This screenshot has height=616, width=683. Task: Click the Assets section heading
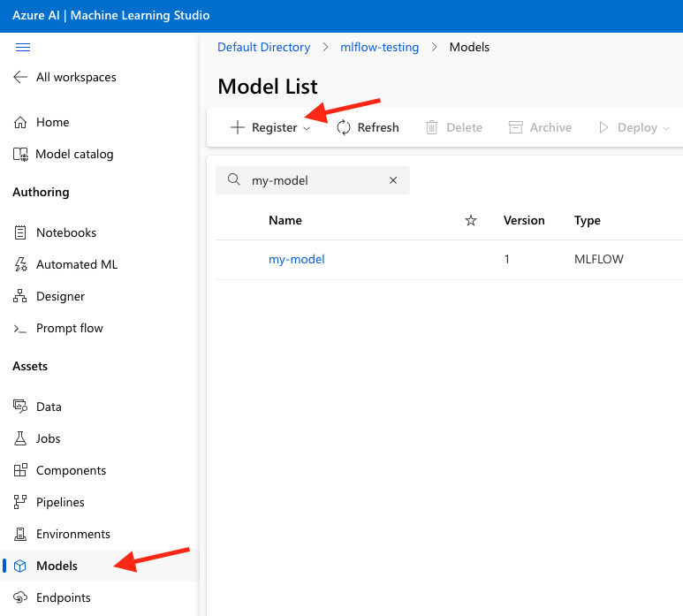[x=30, y=366]
